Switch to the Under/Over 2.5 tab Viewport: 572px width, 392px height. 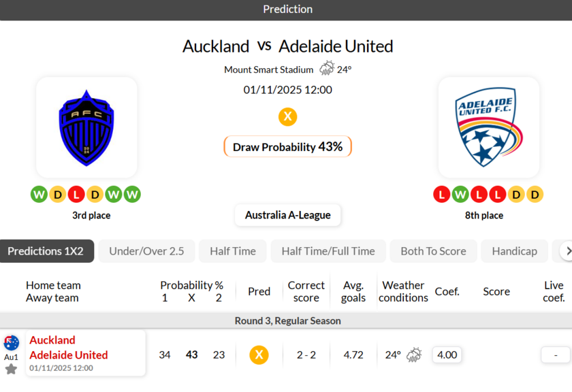tap(146, 251)
